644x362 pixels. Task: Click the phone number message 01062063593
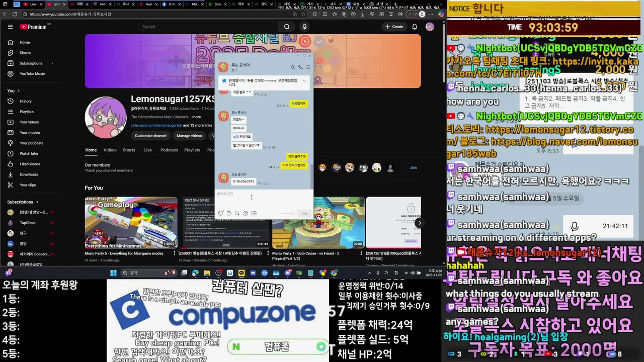244,181
